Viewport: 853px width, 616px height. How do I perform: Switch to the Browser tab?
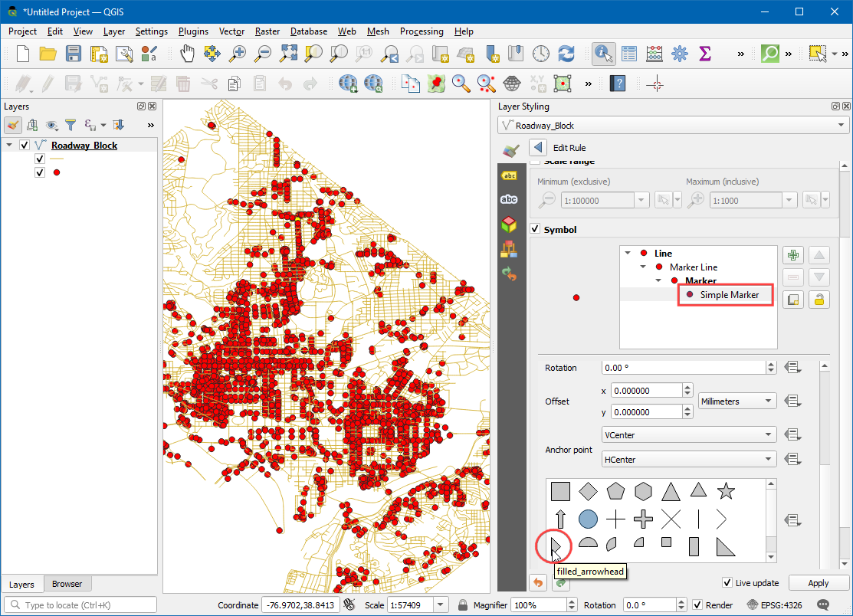[x=67, y=584]
